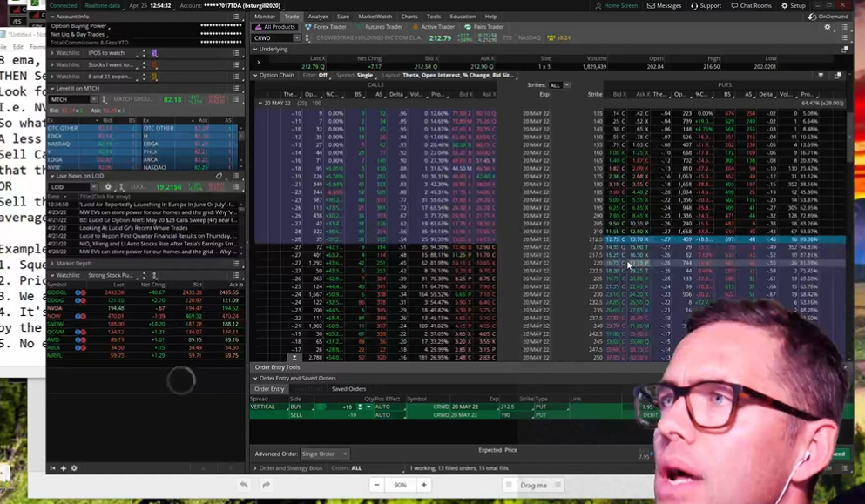Click the purple link icon on IPOS watchlist

[154, 53]
